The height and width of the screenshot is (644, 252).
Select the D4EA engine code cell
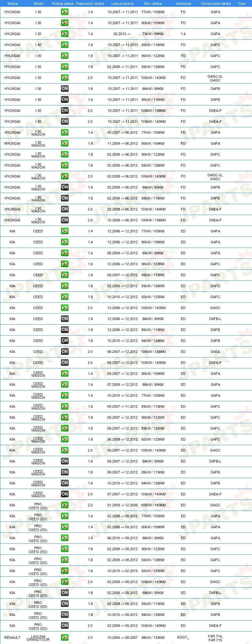click(215, 352)
